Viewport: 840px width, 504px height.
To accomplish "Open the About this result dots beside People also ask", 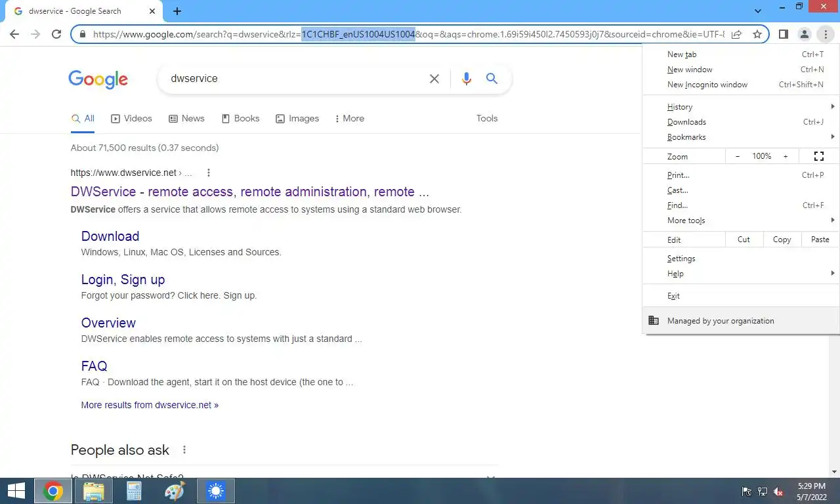I will click(x=184, y=450).
